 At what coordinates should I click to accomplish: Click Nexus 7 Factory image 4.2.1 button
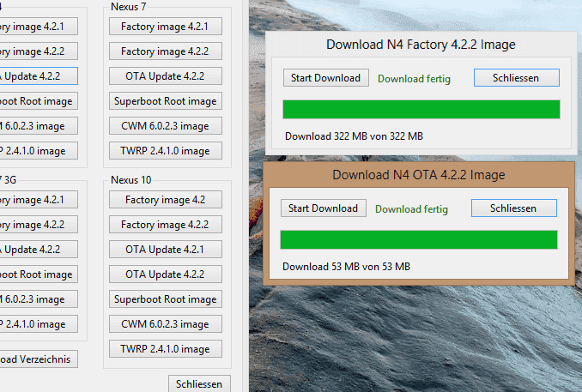tap(166, 27)
